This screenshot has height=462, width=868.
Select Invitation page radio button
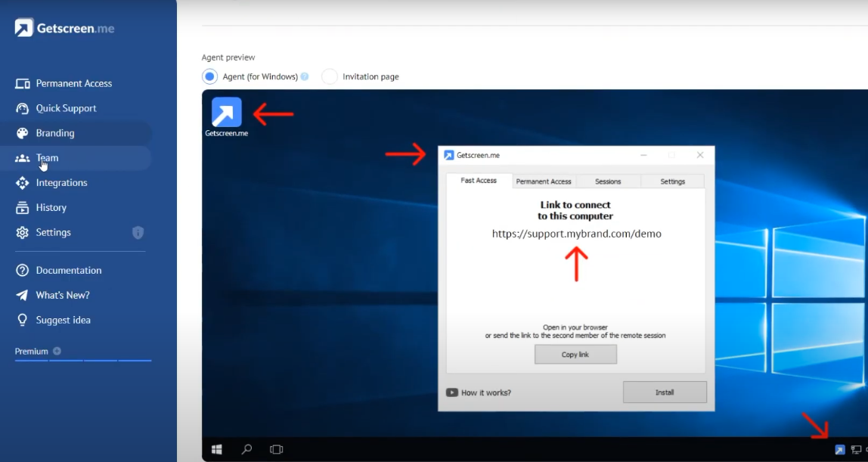click(330, 76)
